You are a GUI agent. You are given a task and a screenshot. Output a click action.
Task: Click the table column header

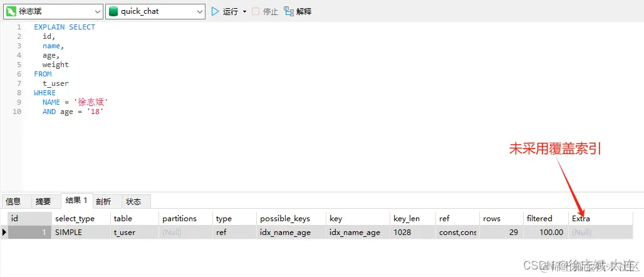tap(134, 219)
